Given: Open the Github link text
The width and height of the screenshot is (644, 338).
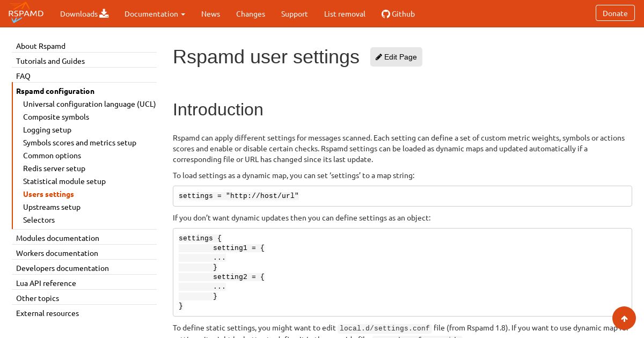Looking at the screenshot, I should [x=403, y=14].
